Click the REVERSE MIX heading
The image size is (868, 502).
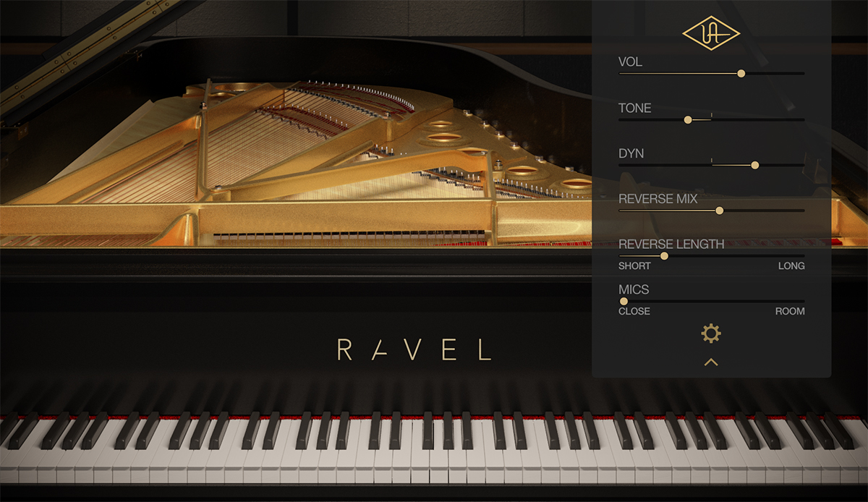click(657, 199)
